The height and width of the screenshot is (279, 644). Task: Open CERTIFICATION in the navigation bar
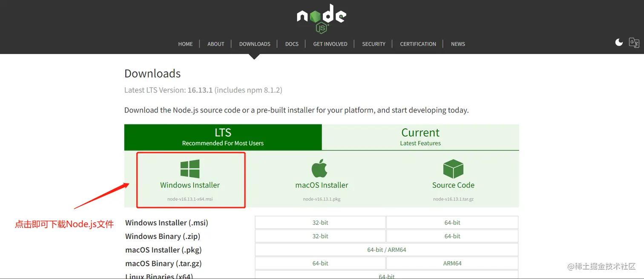[418, 44]
